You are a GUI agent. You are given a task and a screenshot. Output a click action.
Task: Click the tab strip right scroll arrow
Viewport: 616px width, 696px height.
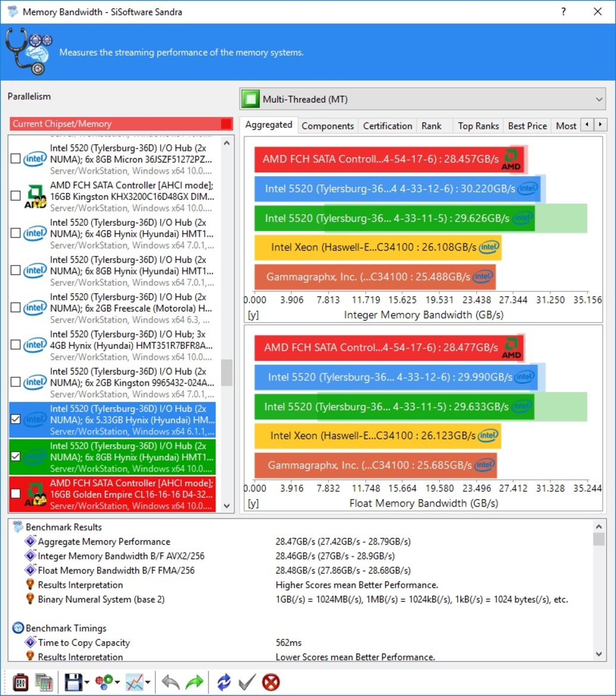[601, 124]
